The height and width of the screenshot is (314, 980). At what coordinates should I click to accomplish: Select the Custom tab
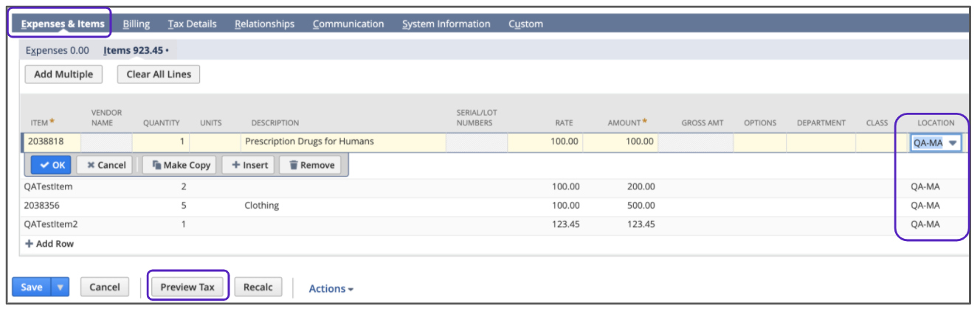click(525, 24)
